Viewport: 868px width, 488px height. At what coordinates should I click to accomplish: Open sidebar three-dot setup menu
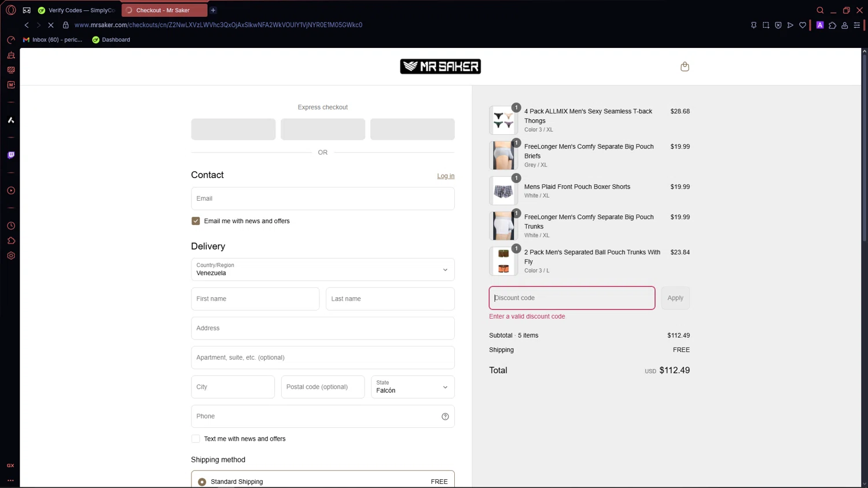10,480
